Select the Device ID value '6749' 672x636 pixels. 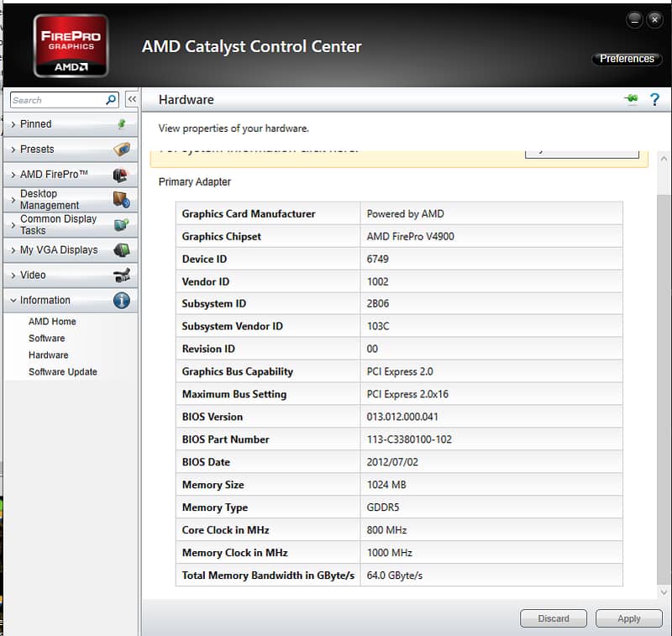click(x=377, y=260)
